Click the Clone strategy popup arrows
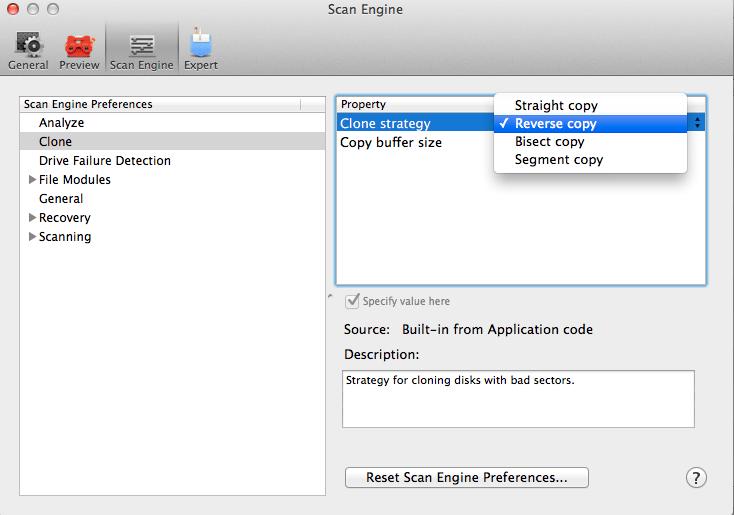Image resolution: width=734 pixels, height=515 pixels. (696, 123)
